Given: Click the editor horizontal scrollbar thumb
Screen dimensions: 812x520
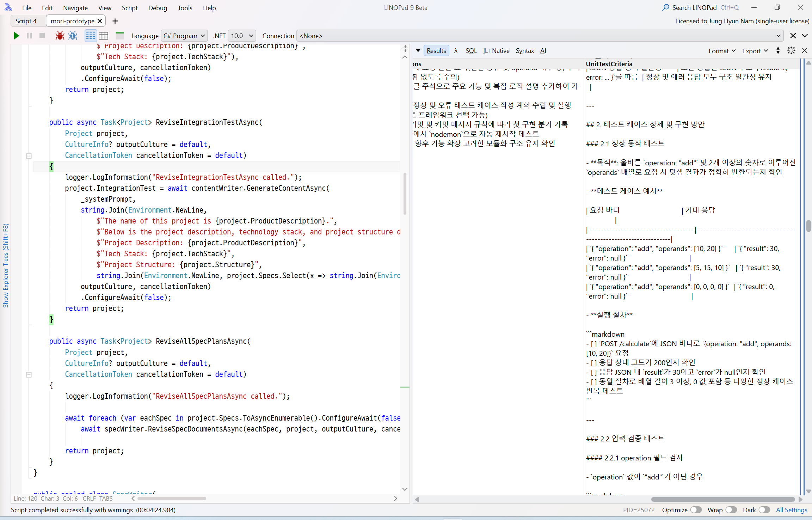Looking at the screenshot, I should [x=172, y=498].
